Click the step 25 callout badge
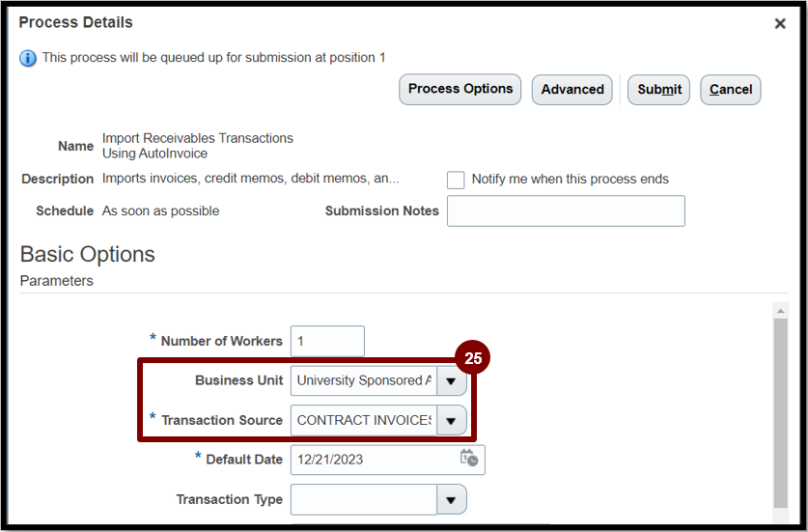This screenshot has height=532, width=808. pos(472,358)
